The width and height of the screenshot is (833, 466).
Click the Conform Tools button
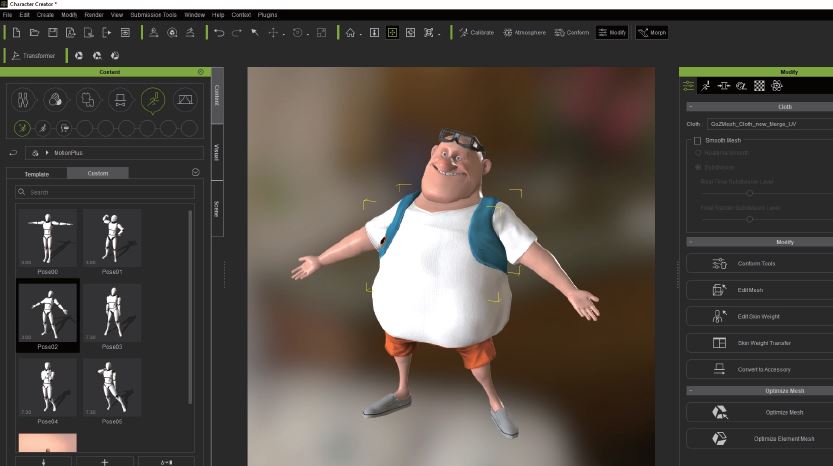coord(756,263)
